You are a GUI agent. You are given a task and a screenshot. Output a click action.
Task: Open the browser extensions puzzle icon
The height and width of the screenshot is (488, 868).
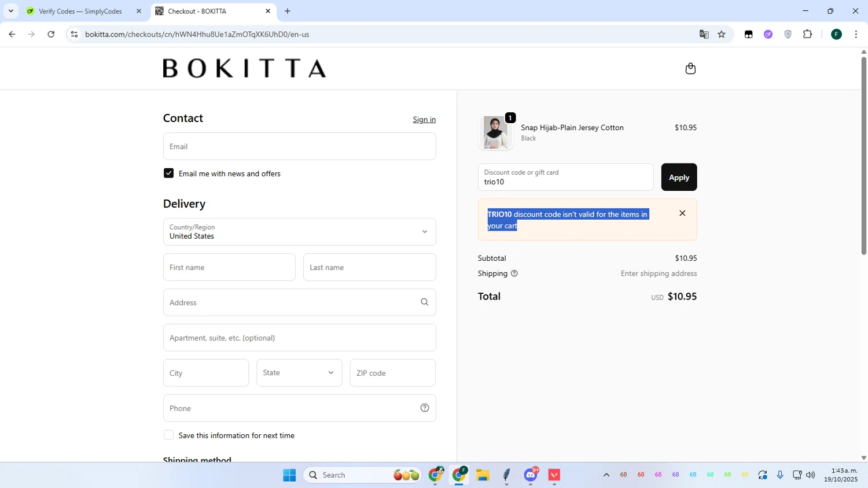[x=808, y=34]
